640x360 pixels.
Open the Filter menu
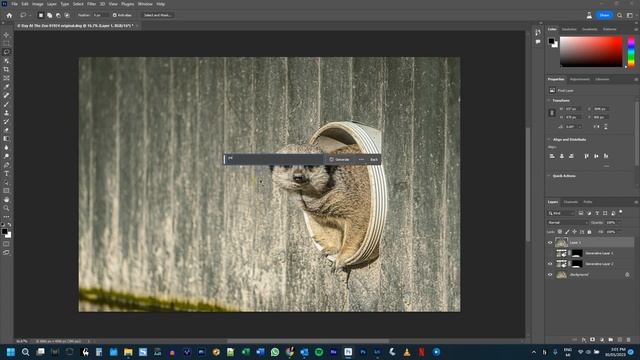91,4
